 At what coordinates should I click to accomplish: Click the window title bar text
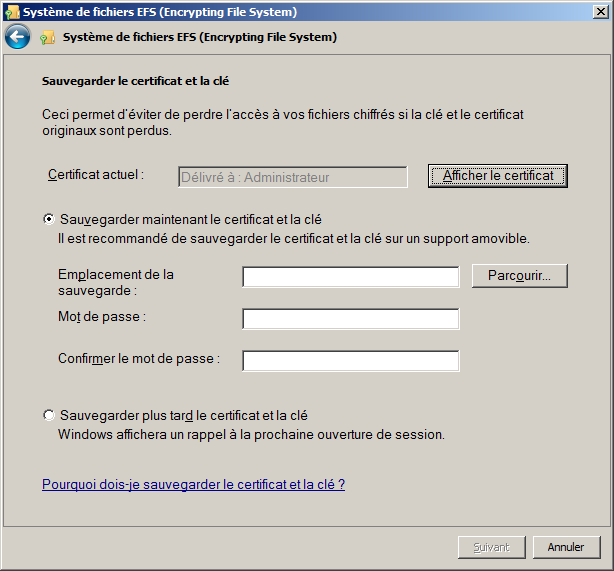(160, 12)
